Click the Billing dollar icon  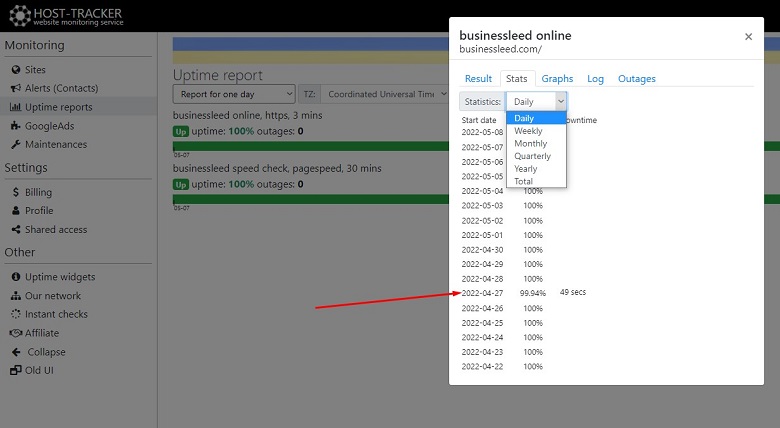[x=16, y=192]
